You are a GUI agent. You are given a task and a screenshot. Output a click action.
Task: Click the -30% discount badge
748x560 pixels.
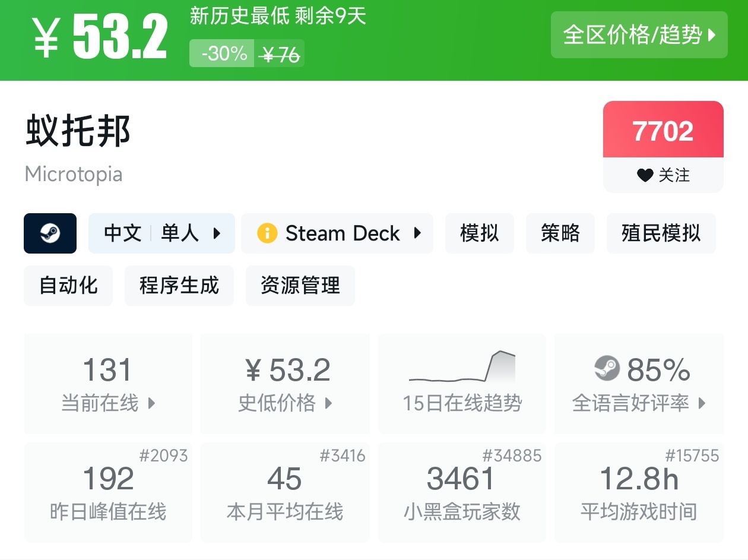223,54
